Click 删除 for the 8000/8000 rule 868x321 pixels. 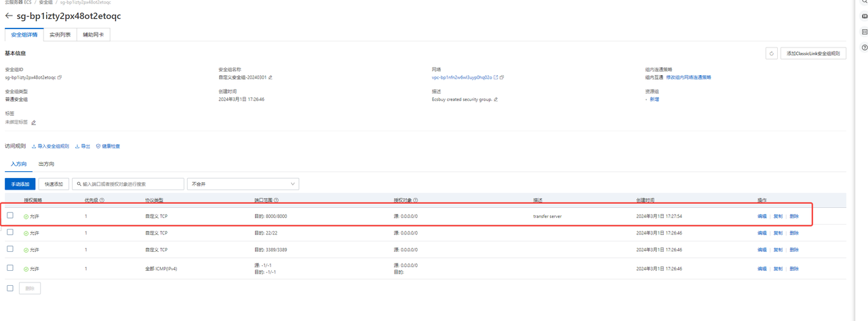[x=794, y=216]
